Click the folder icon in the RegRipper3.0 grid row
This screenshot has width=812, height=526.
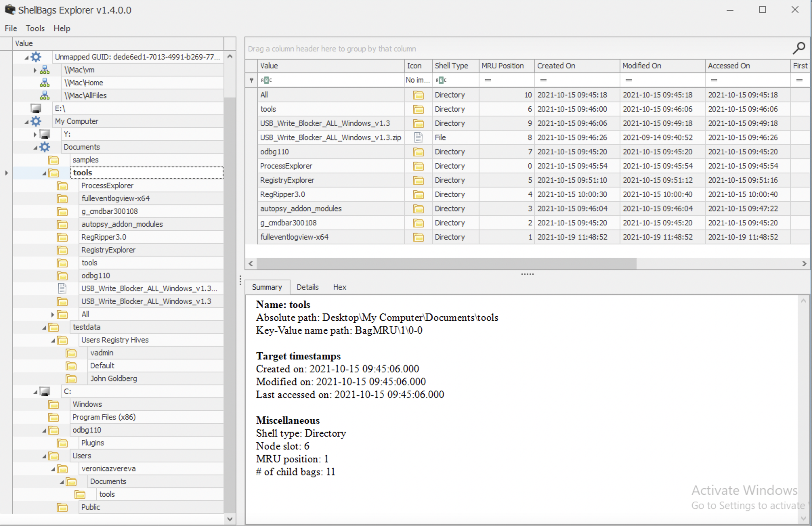tap(418, 194)
